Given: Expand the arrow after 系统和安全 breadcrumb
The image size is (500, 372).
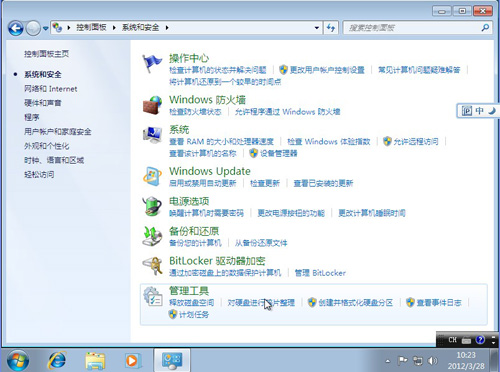Looking at the screenshot, I should (x=167, y=28).
